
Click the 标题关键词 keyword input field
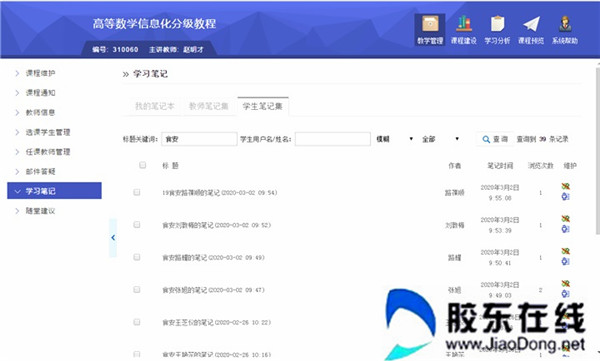tap(199, 139)
